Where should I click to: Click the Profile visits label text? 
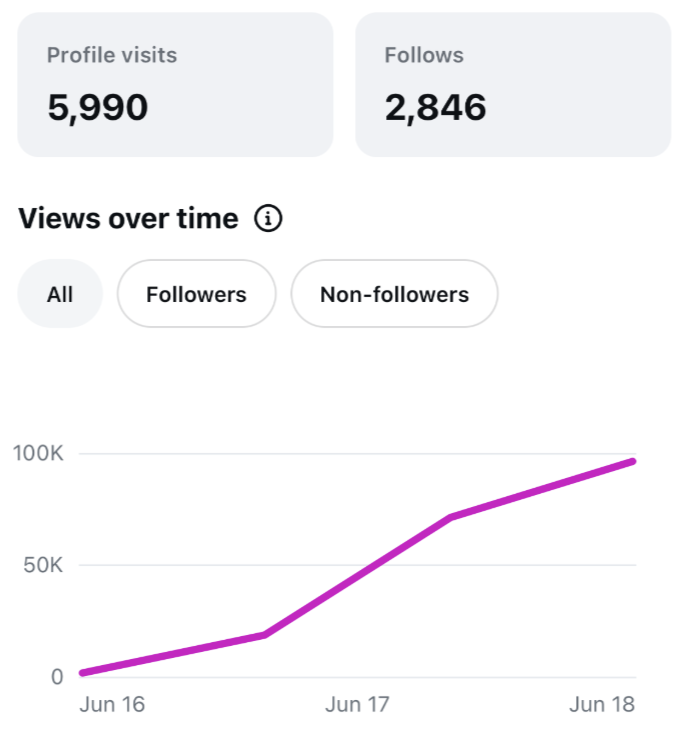pos(112,55)
